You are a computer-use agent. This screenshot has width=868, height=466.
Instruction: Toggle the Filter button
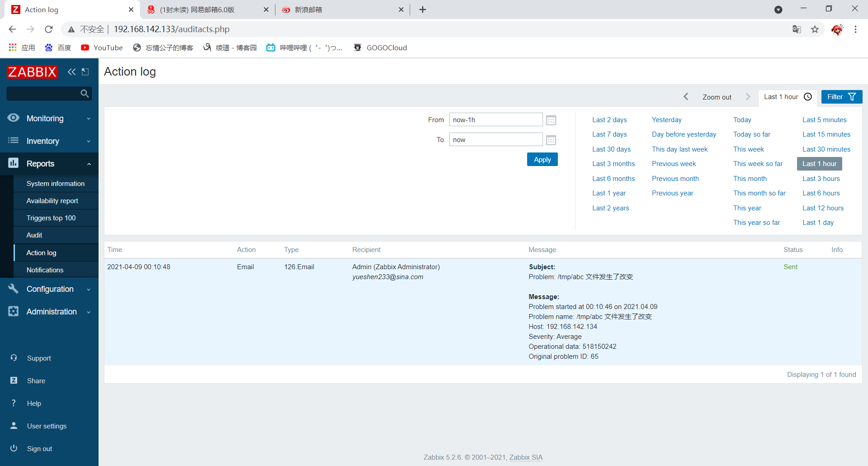[x=842, y=97]
